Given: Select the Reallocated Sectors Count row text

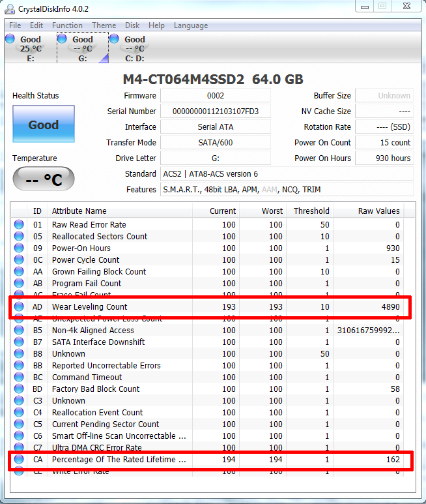Looking at the screenshot, I should [100, 236].
